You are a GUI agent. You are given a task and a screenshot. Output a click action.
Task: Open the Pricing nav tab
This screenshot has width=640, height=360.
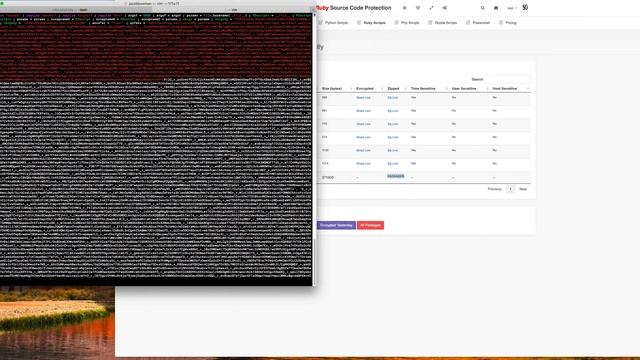pos(511,23)
